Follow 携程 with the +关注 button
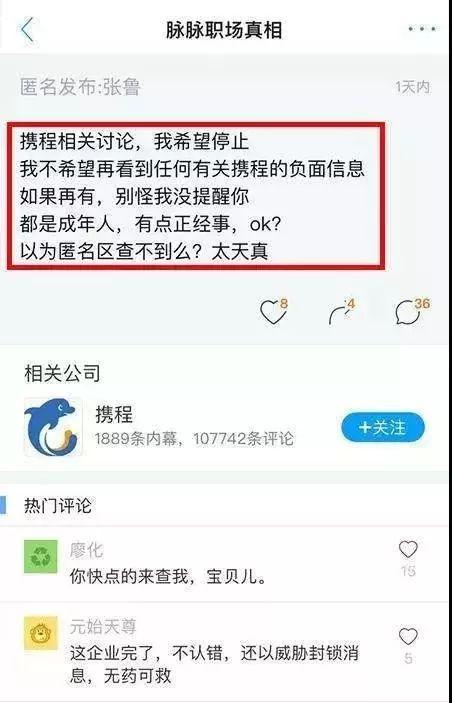The image size is (452, 703). [382, 428]
